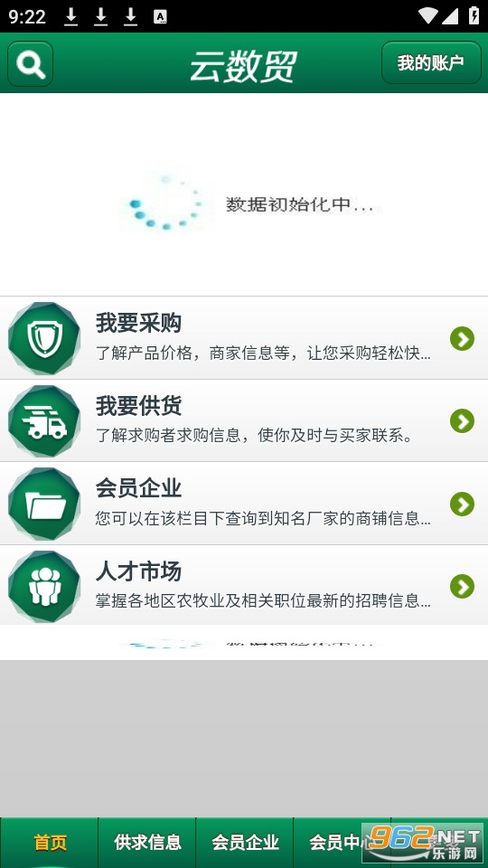The width and height of the screenshot is (488, 868).
Task: Expand 会员企业 row arrow chevron
Action: click(x=462, y=504)
